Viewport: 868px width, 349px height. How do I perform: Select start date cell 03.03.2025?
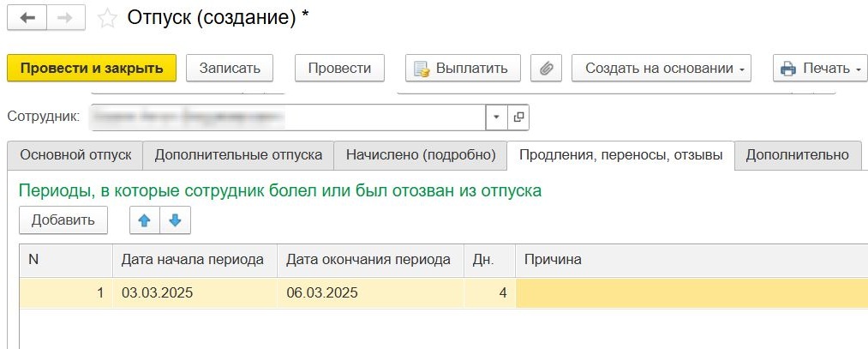tap(195, 293)
